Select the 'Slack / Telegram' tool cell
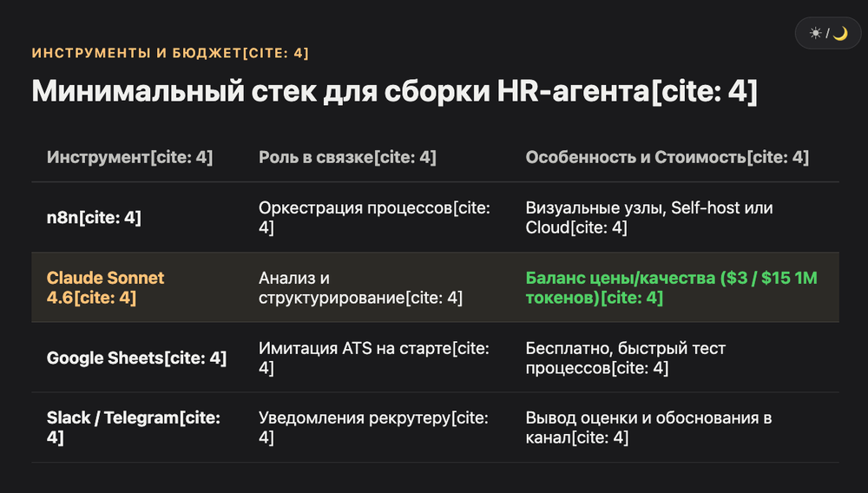This screenshot has height=493, width=868. pyautogui.click(x=137, y=428)
